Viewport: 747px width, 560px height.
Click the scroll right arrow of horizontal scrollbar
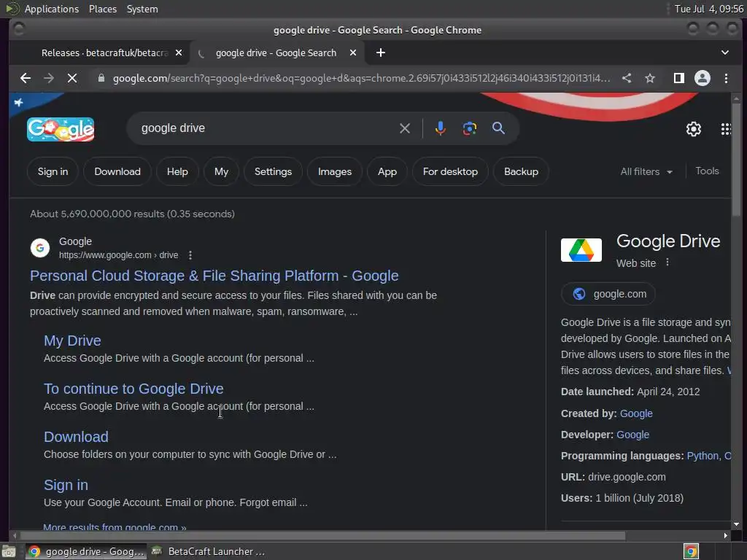tap(725, 536)
